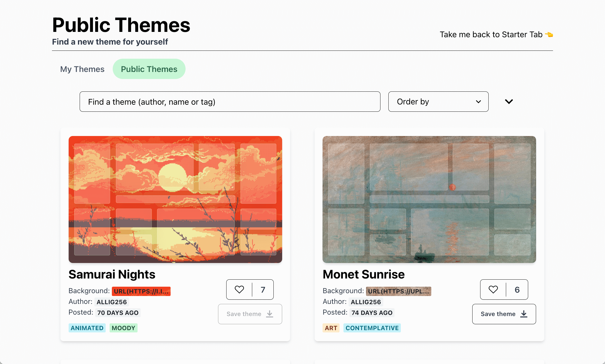Click Save theme text on Monet Sunrise

click(x=498, y=314)
